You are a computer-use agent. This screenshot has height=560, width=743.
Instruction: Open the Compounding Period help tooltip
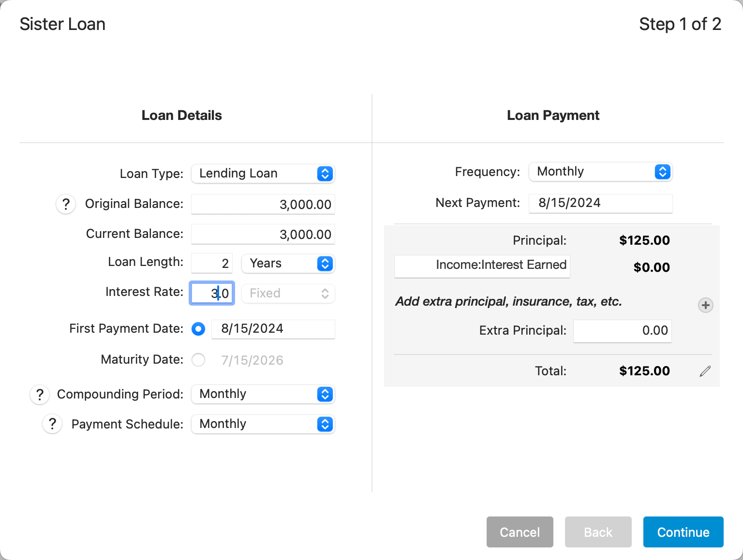pos(40,395)
